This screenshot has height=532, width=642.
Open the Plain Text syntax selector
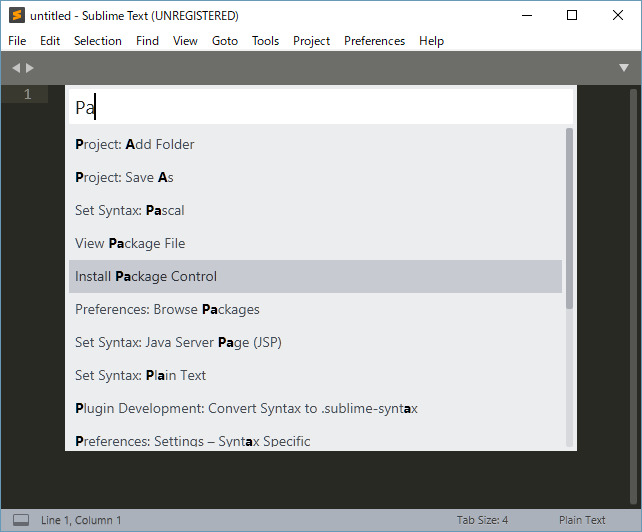582,520
